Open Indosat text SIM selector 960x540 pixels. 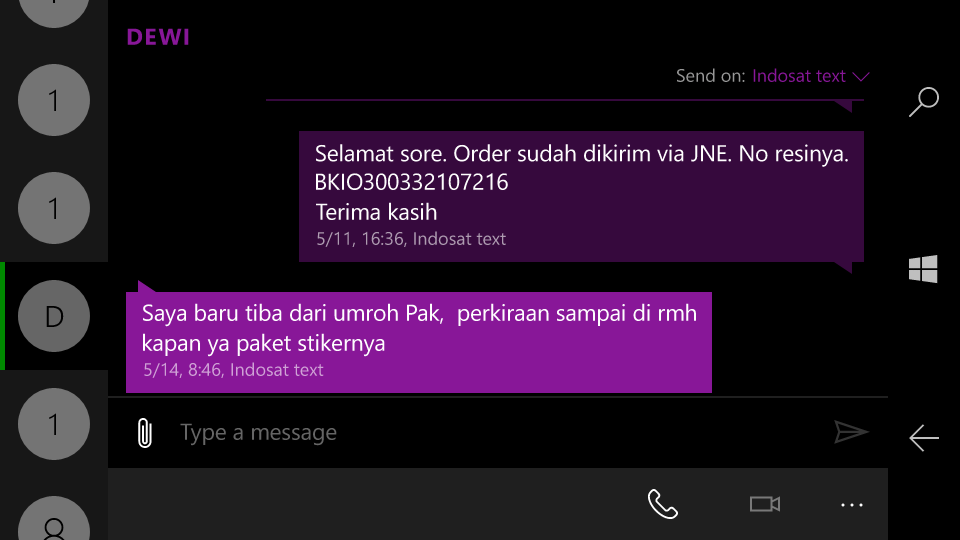pyautogui.click(x=798, y=76)
